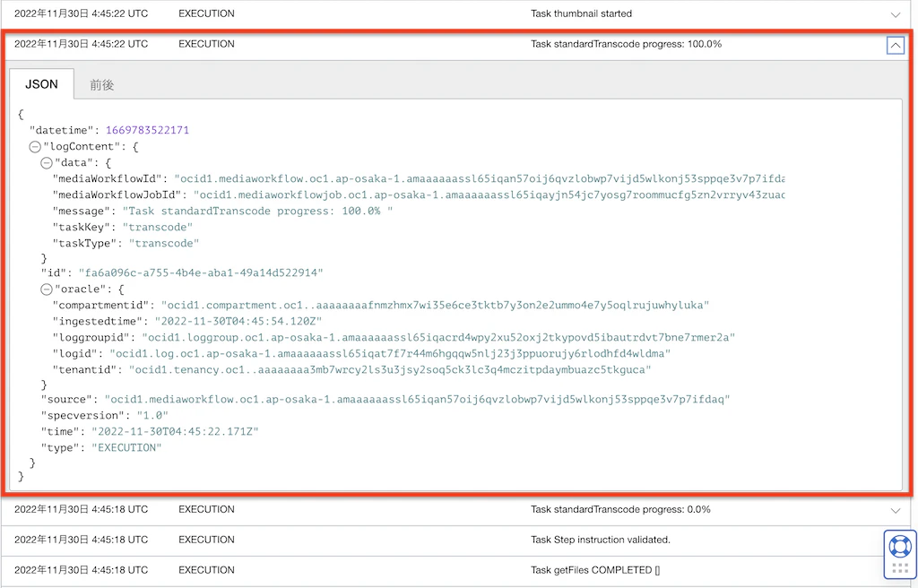Viewport: 918px width, 588px height.
Task: Collapse the logContent JSON node
Action: tap(35, 147)
